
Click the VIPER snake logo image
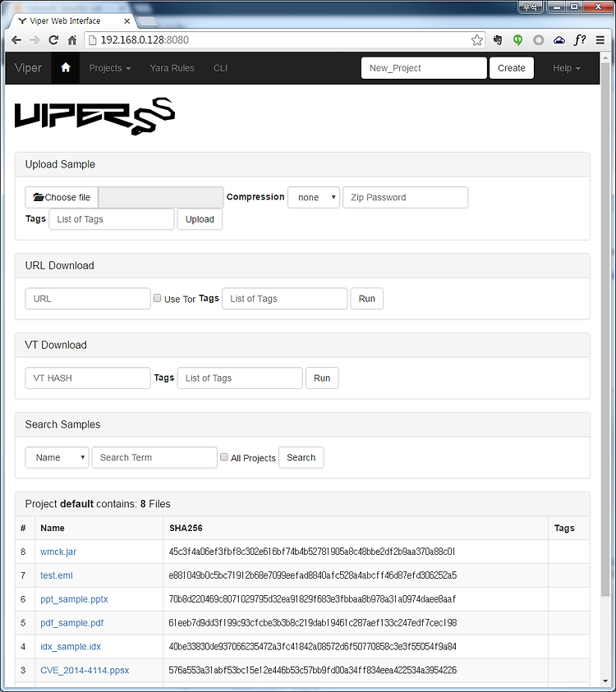94,116
